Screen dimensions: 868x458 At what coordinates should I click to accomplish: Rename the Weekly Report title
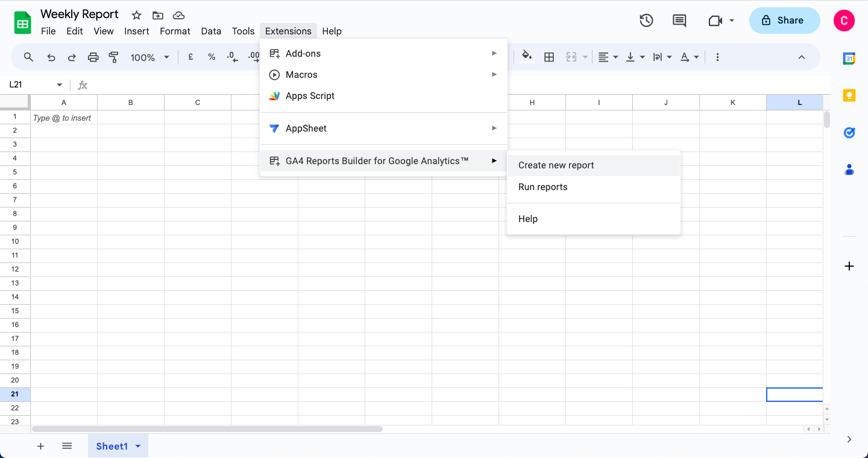(x=80, y=14)
